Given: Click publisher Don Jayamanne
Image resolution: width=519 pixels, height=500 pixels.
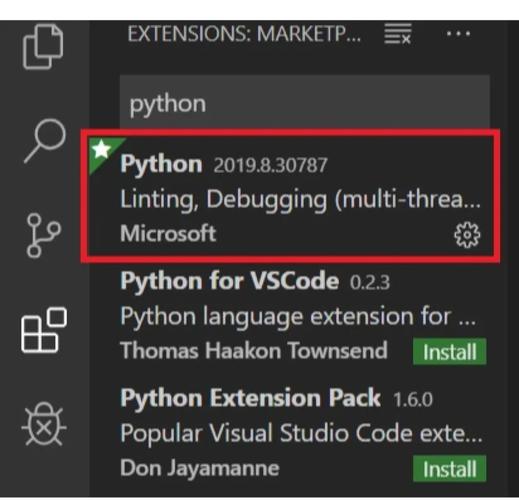Looking at the screenshot, I should pos(200,468).
